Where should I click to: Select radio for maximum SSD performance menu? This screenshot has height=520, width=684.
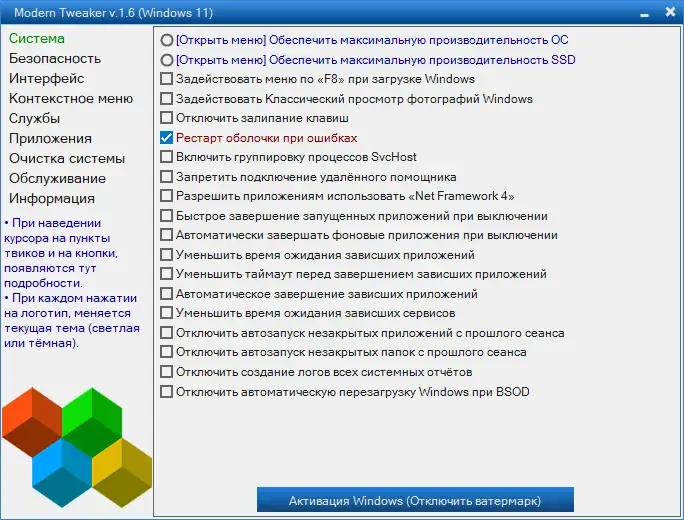167,60
